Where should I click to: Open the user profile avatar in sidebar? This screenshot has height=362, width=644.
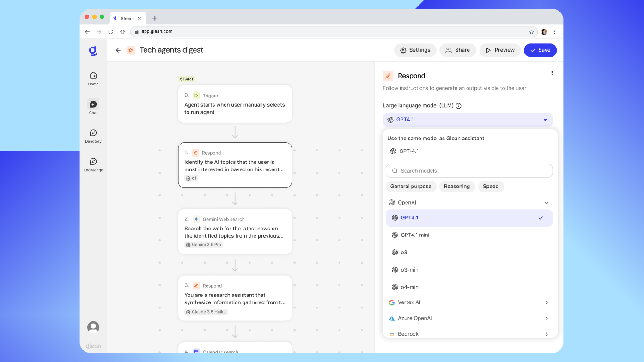tap(93, 327)
